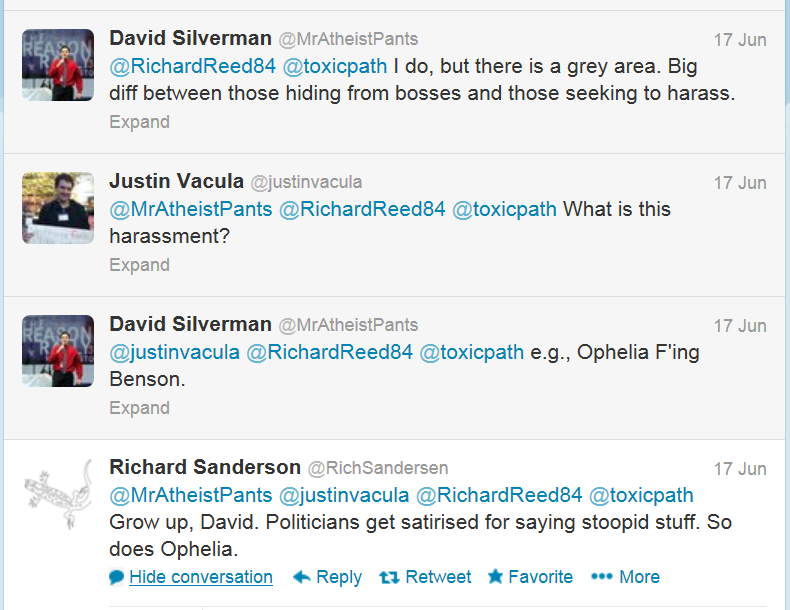Open Justin Vacula's profile picture
Image resolution: width=790 pixels, height=610 pixels.
point(58,208)
